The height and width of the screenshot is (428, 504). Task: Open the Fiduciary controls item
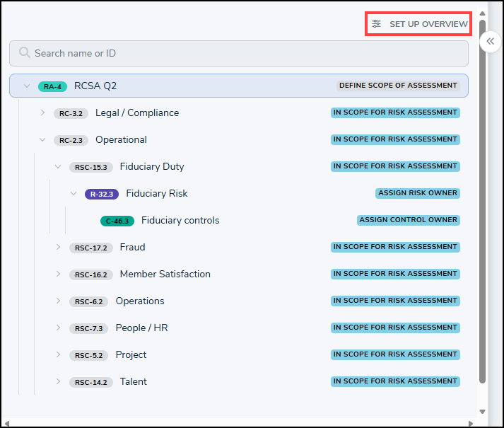coord(180,221)
